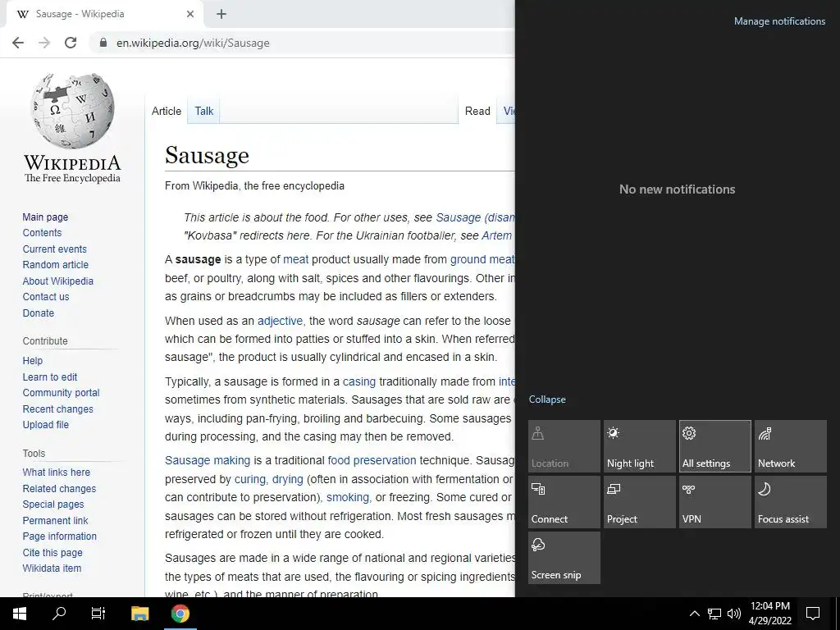Toggle Night light quick action

(640, 446)
